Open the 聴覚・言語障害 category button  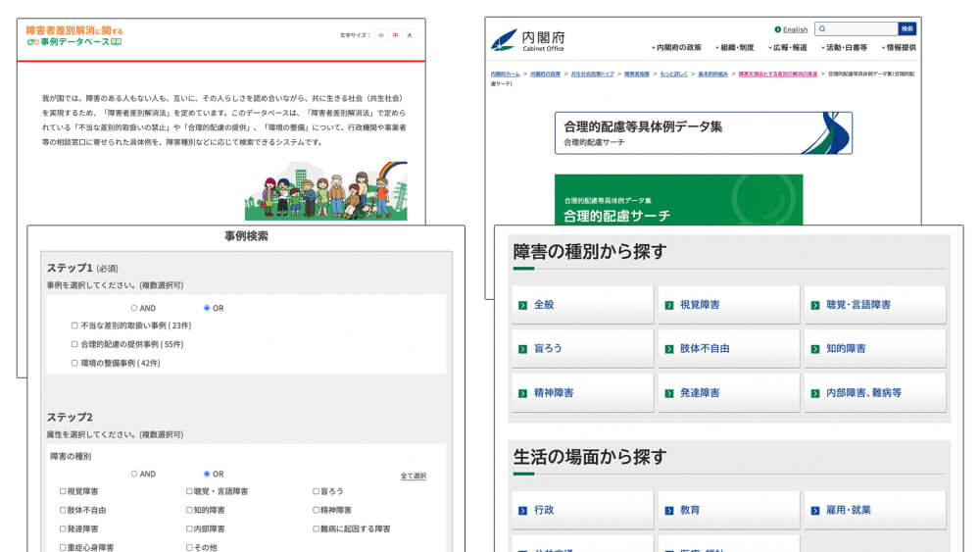tap(874, 305)
